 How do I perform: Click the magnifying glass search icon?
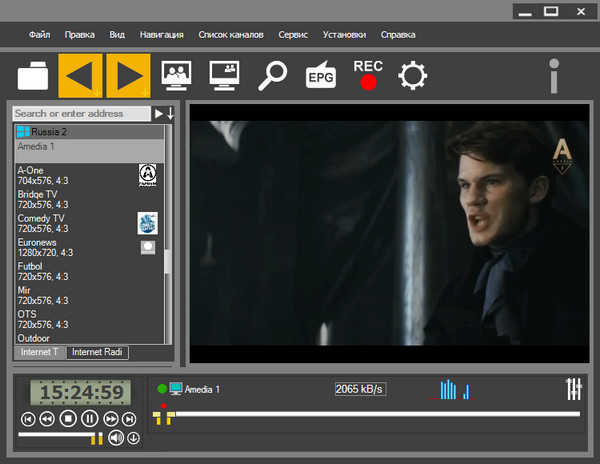tap(272, 75)
